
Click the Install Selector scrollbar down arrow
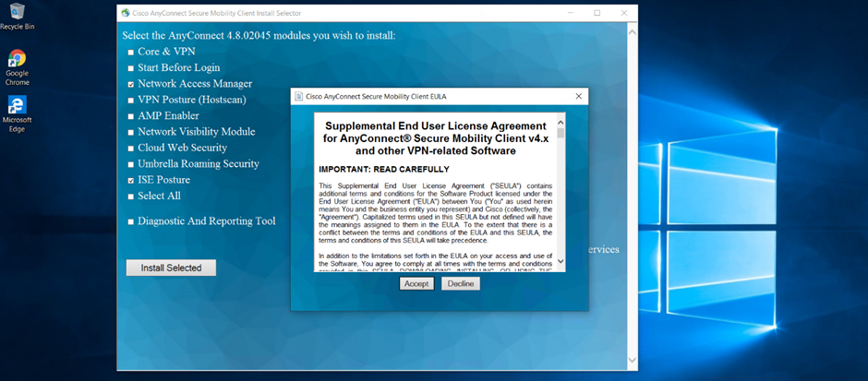point(632,360)
